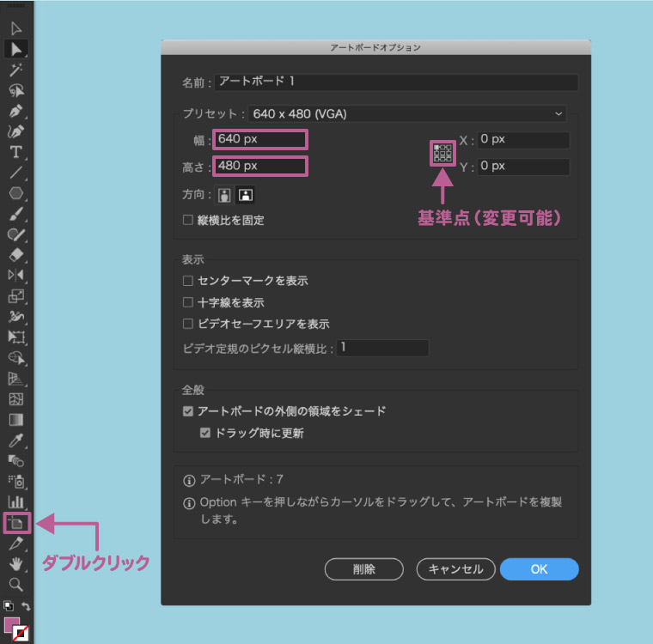This screenshot has height=644, width=653.
Task: Select the Direct Selection tool
Action: [x=15, y=49]
